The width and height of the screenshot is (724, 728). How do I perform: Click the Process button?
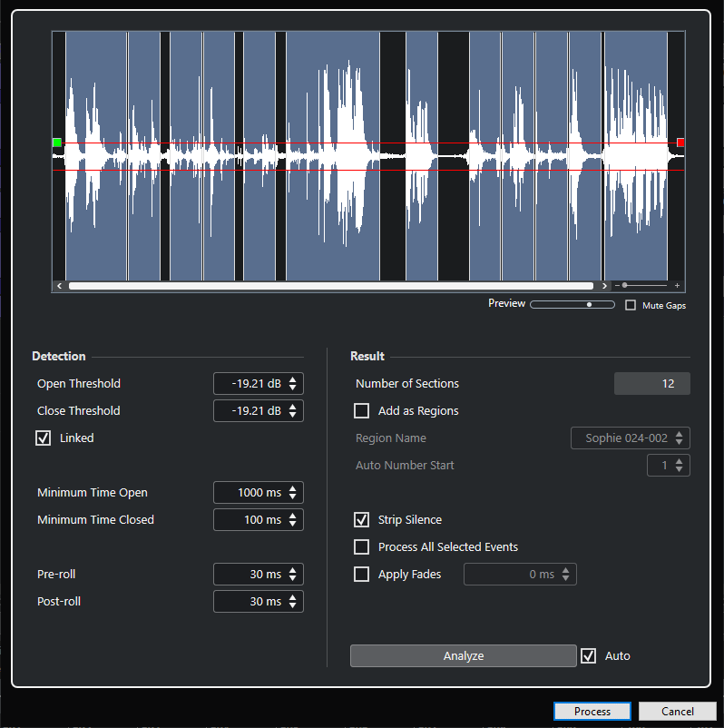click(592, 712)
